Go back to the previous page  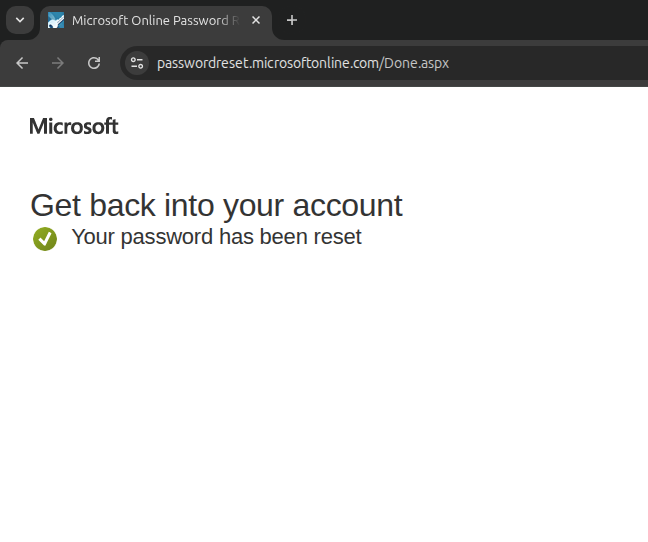coord(22,63)
